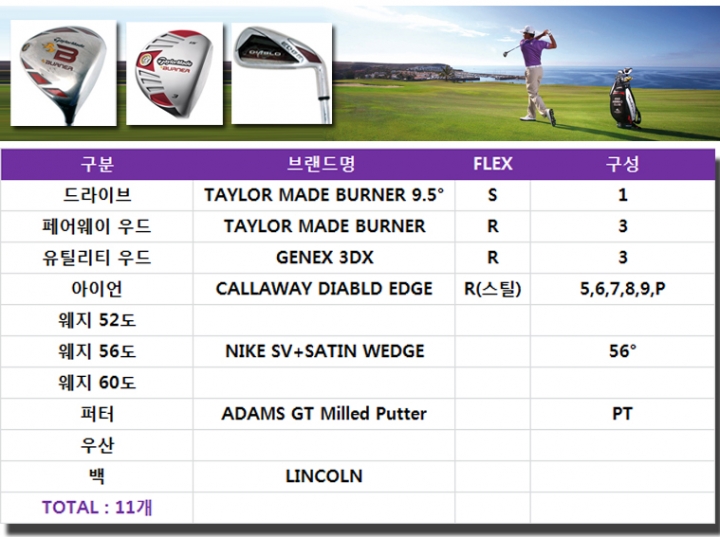
Task: Click the R flex cell in 페어웨이 우드 row
Action: (x=493, y=226)
